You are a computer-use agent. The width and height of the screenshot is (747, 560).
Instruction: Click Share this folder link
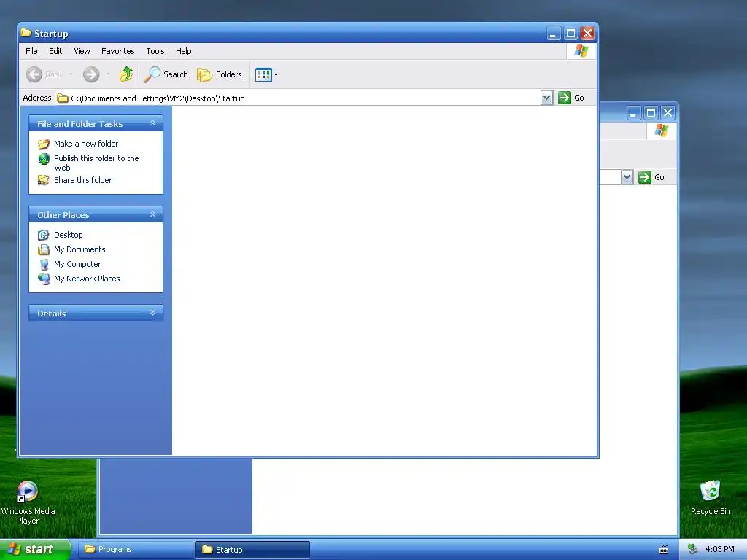click(83, 180)
